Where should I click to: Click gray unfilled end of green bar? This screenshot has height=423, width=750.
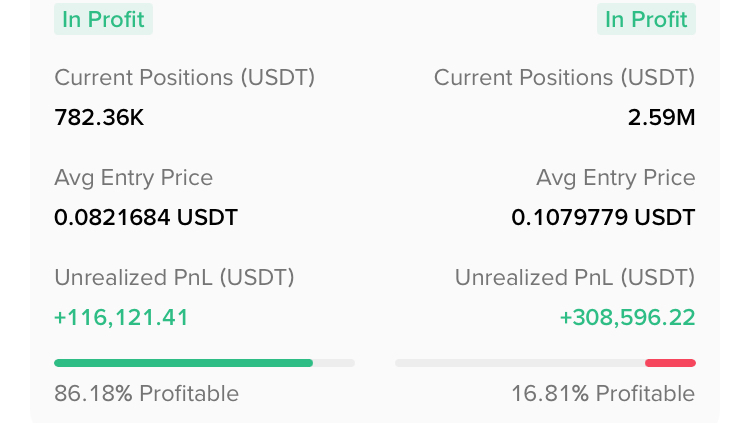(334, 363)
